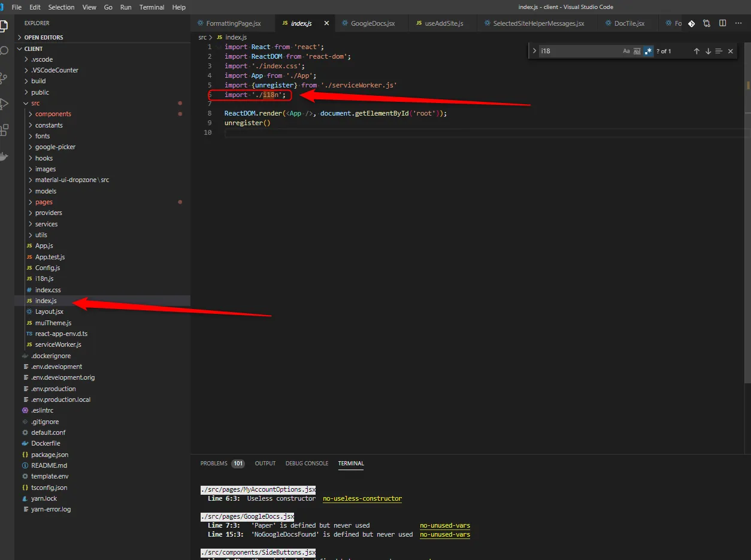Click the no-useless-constructor rule link
This screenshot has width=751, height=560.
click(x=362, y=499)
